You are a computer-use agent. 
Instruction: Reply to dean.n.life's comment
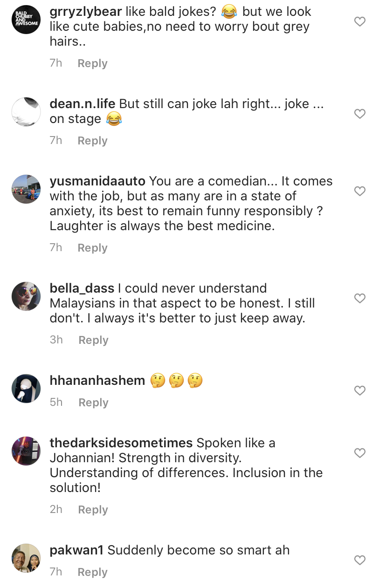92,141
